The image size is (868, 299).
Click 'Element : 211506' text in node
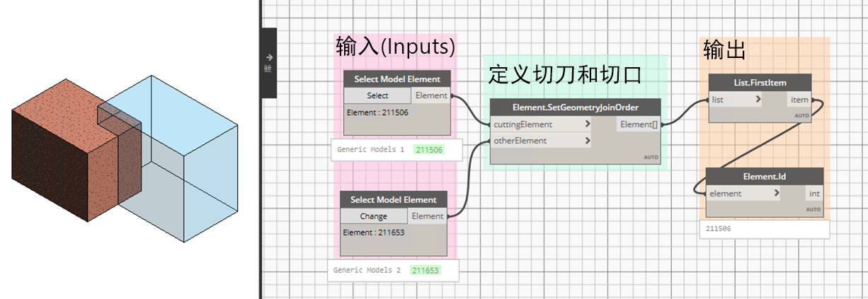coord(377,112)
